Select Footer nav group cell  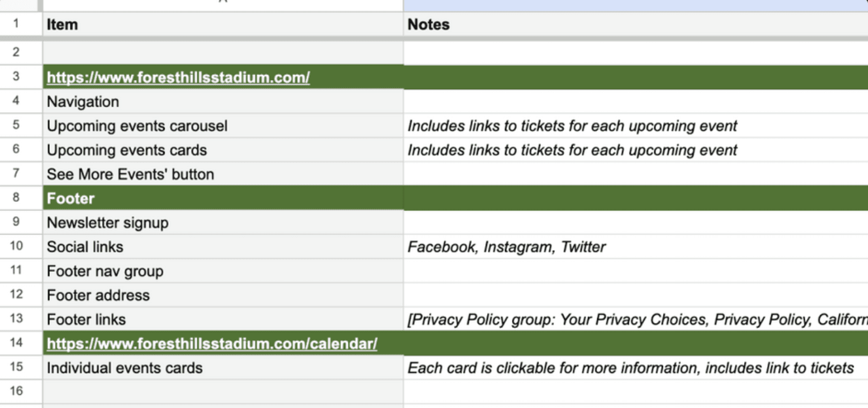click(x=222, y=271)
